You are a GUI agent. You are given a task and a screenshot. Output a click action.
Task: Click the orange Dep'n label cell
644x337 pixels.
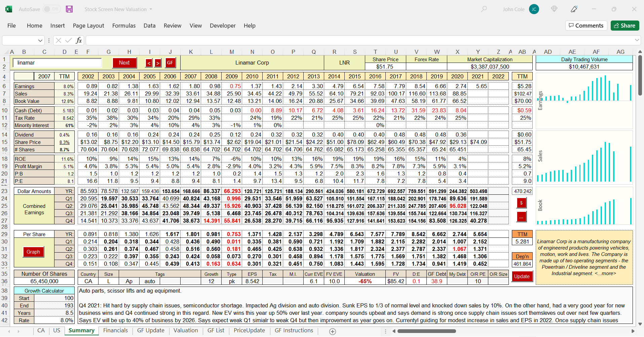coord(522,256)
